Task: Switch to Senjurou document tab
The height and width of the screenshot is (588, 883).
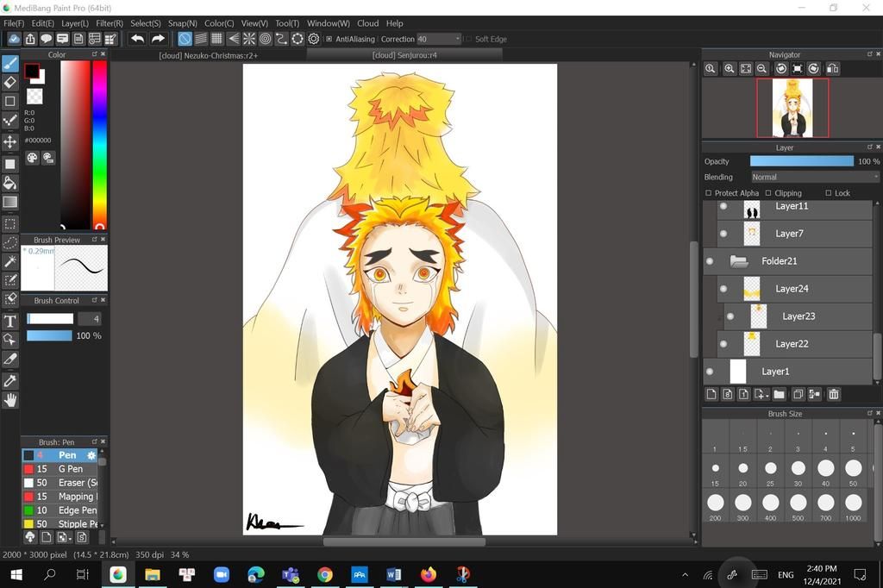Action: (404, 55)
